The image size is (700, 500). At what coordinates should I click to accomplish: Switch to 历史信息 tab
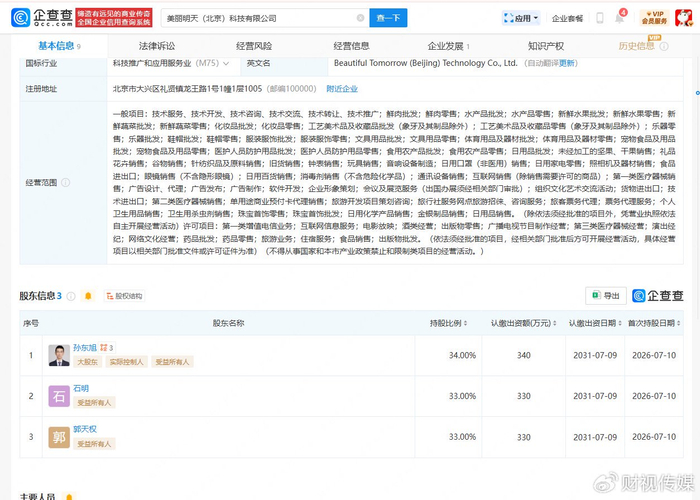(636, 46)
